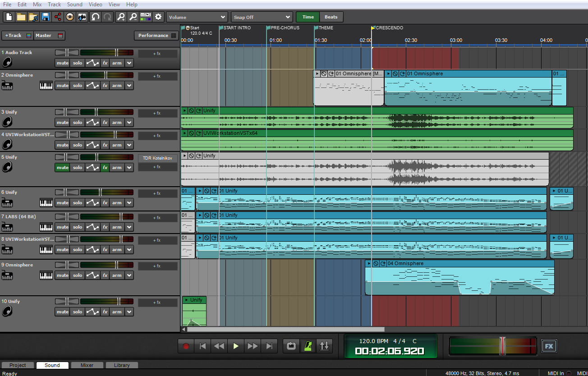
Task: Switch timeline to Time mode
Action: (308, 17)
